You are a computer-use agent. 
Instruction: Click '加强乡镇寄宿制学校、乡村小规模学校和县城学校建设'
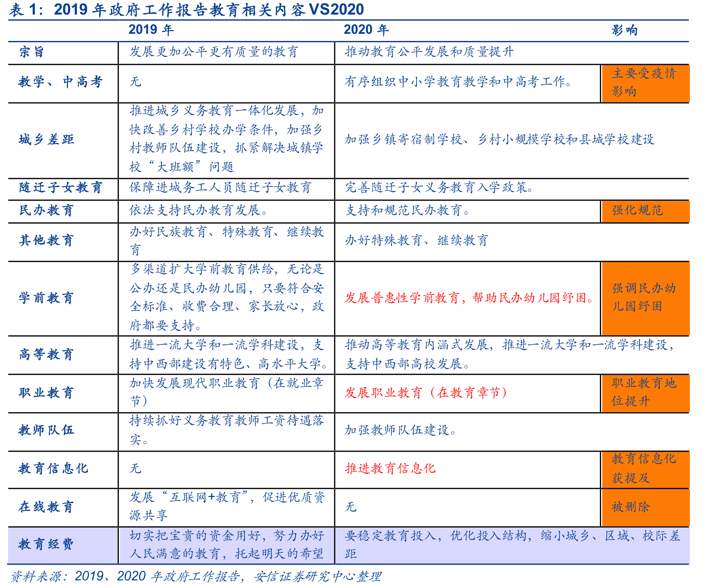click(500, 139)
